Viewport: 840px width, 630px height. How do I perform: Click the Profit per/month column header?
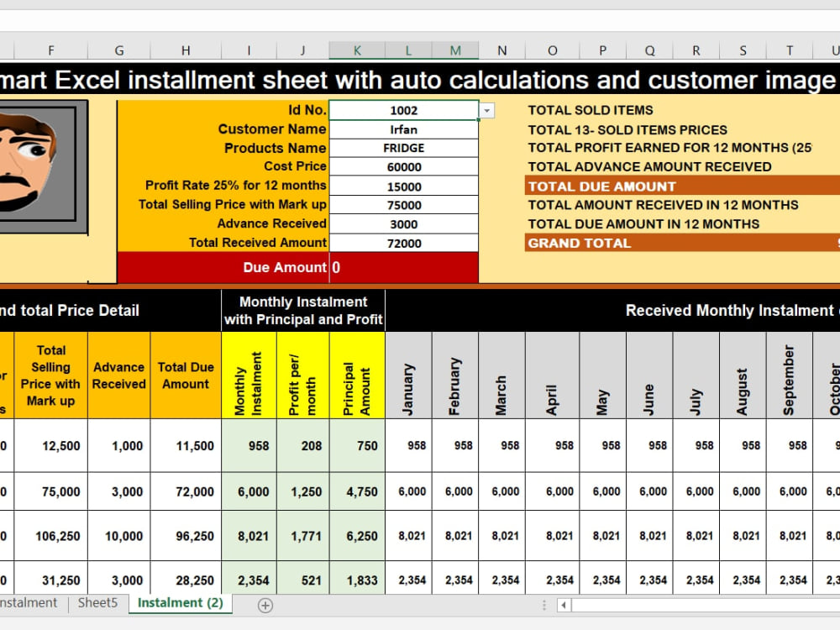pyautogui.click(x=303, y=375)
